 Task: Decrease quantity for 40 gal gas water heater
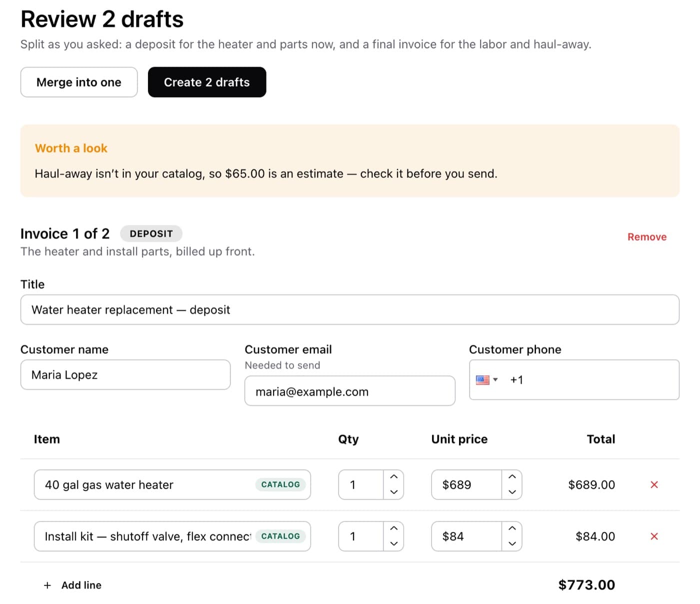pos(394,492)
